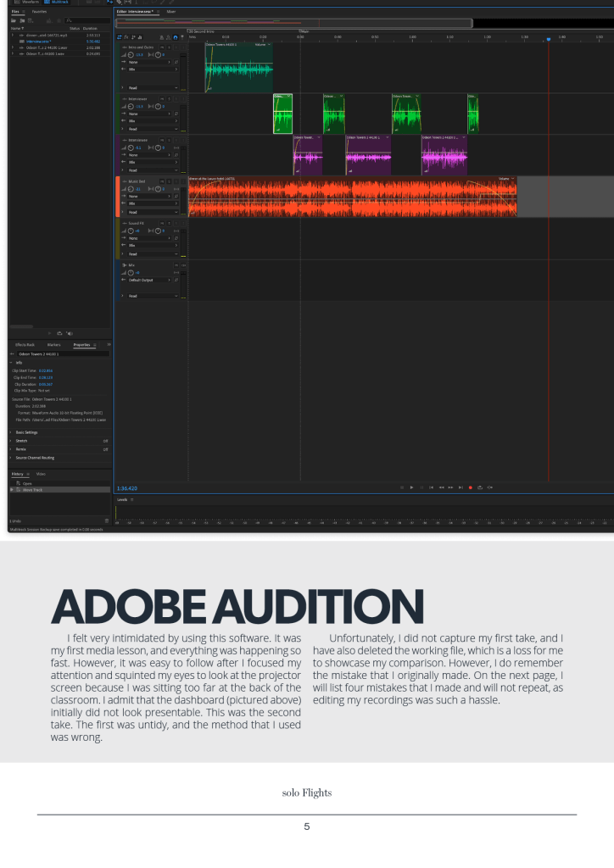Click the Stop button in transport controls
Viewport: 614px width, 868px height.
click(x=402, y=487)
